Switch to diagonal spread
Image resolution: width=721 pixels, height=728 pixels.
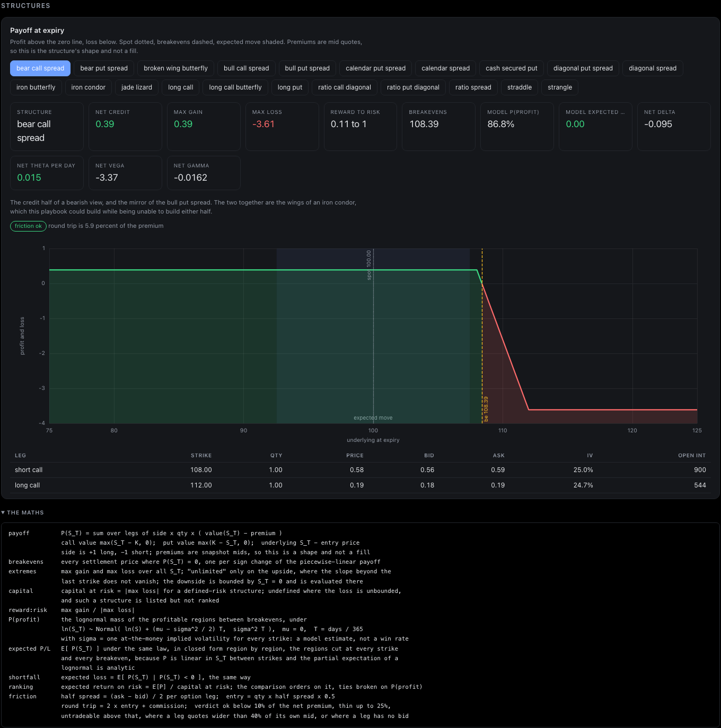pyautogui.click(x=653, y=68)
